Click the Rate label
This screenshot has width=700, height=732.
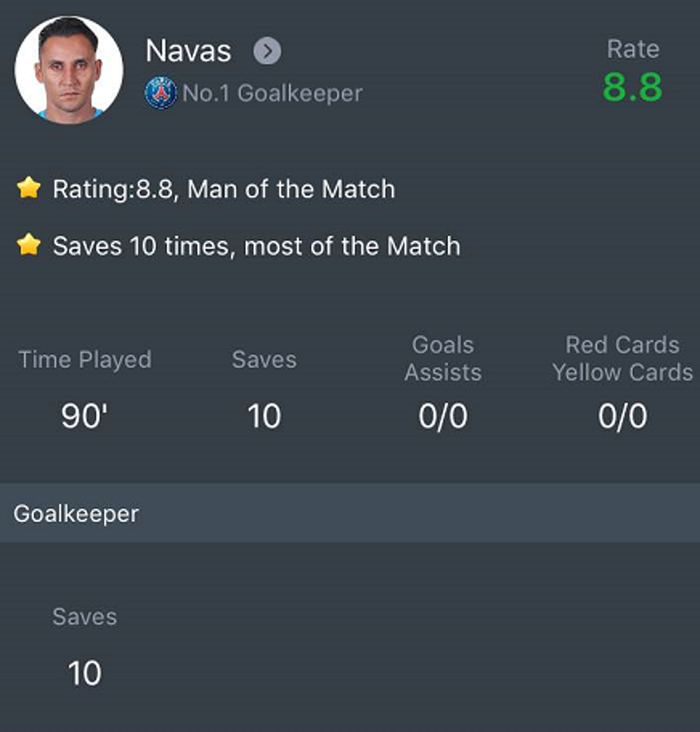(633, 49)
